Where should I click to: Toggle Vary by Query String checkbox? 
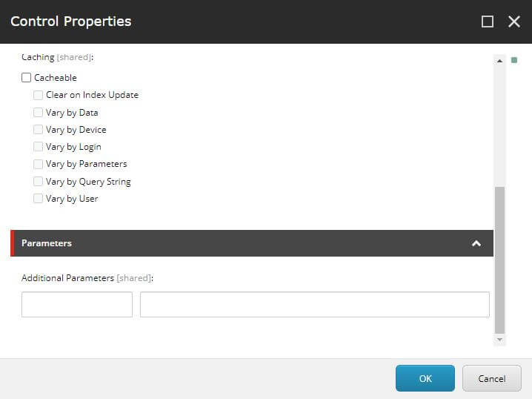point(38,182)
